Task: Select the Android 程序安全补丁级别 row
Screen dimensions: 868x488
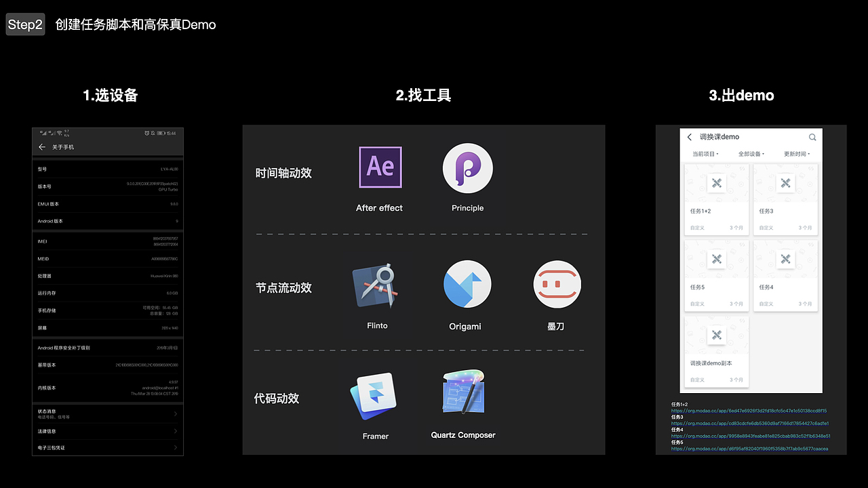Action: tap(108, 348)
